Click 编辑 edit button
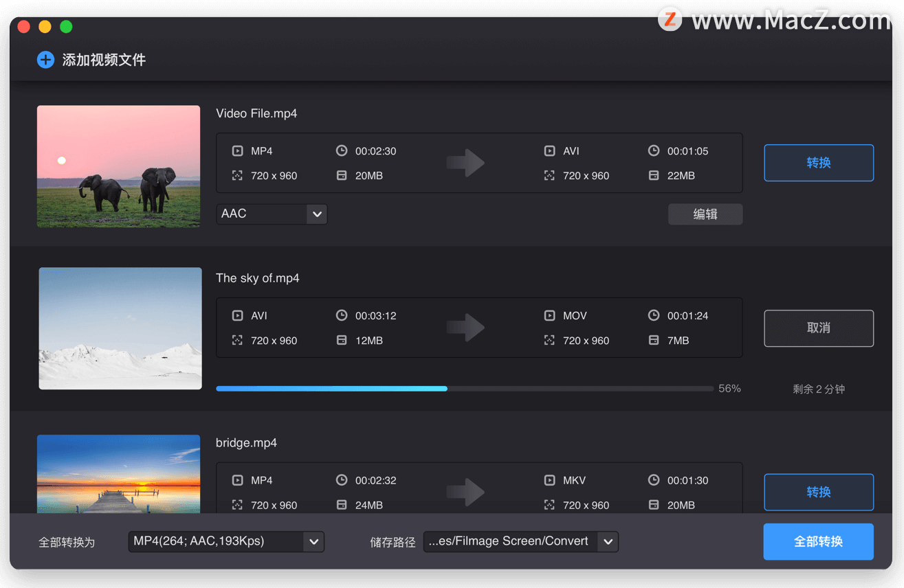The image size is (904, 588). click(x=705, y=214)
